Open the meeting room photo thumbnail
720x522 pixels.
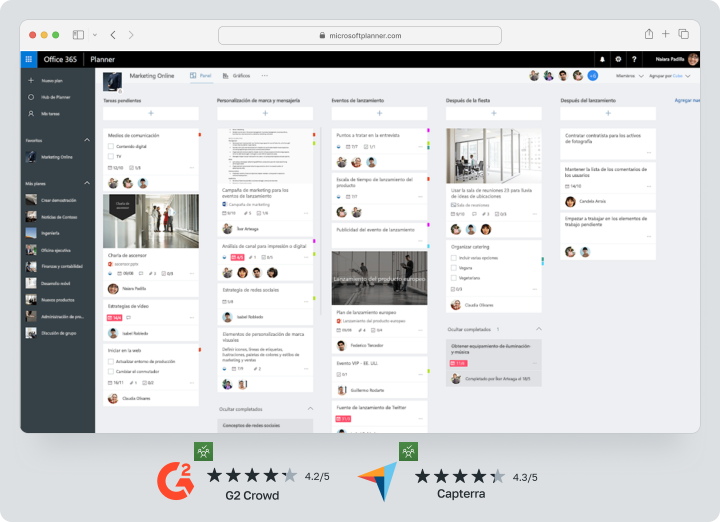494,156
